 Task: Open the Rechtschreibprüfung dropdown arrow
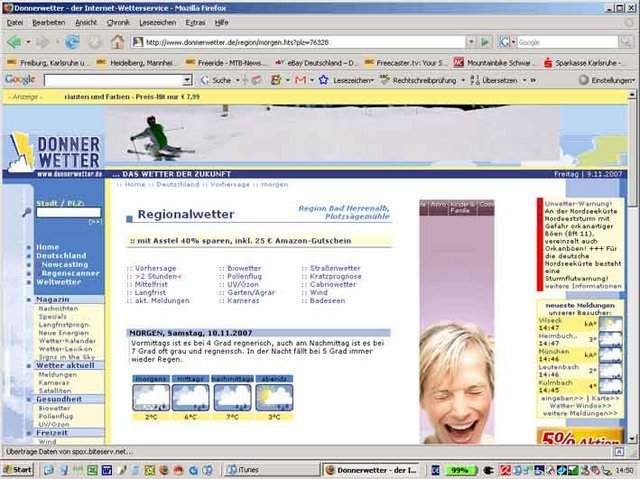(x=463, y=80)
